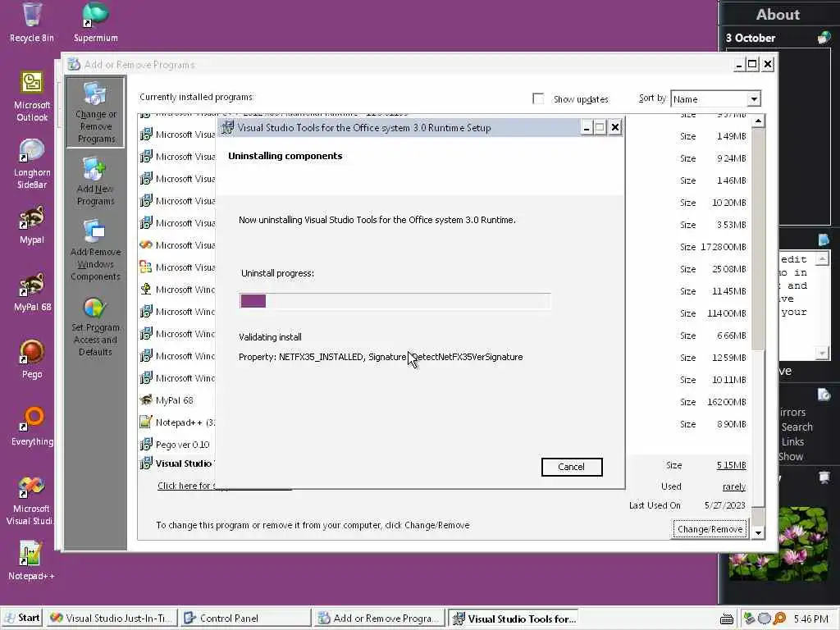840x630 pixels.
Task: Switch to Visual Studio Tools taskbar button
Action: [x=514, y=619]
